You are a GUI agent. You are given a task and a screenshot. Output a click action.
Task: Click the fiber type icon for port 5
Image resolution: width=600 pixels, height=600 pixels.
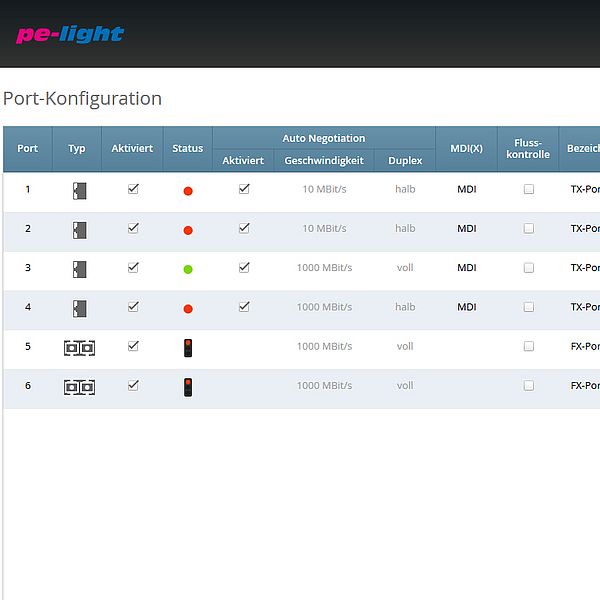(79, 347)
